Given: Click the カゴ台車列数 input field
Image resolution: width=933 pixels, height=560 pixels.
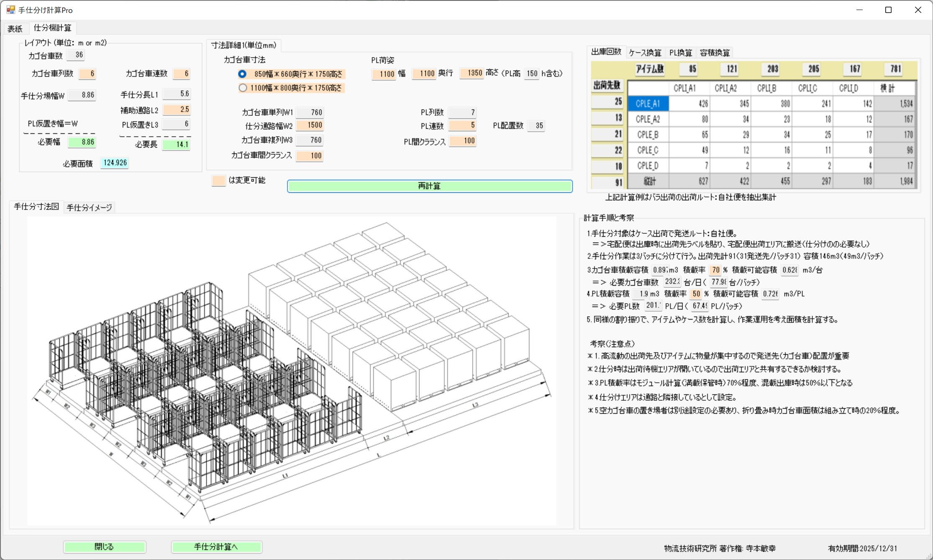Looking at the screenshot, I should click(x=87, y=74).
